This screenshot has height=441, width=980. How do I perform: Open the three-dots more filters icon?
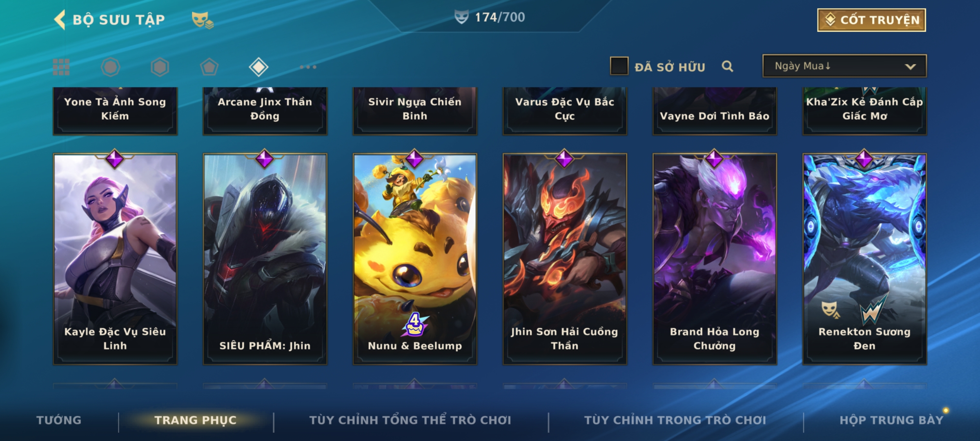[x=308, y=67]
